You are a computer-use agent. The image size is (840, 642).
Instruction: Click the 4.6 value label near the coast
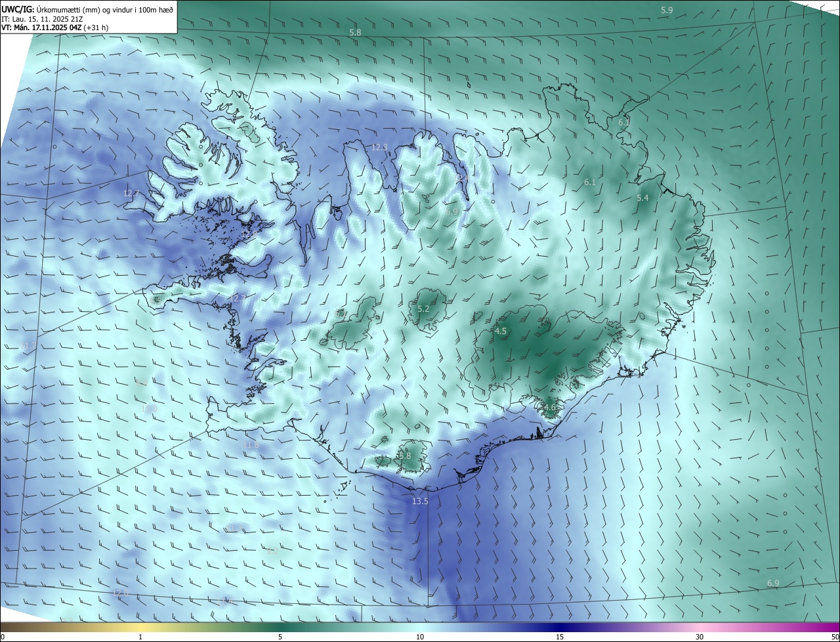pyautogui.click(x=550, y=407)
